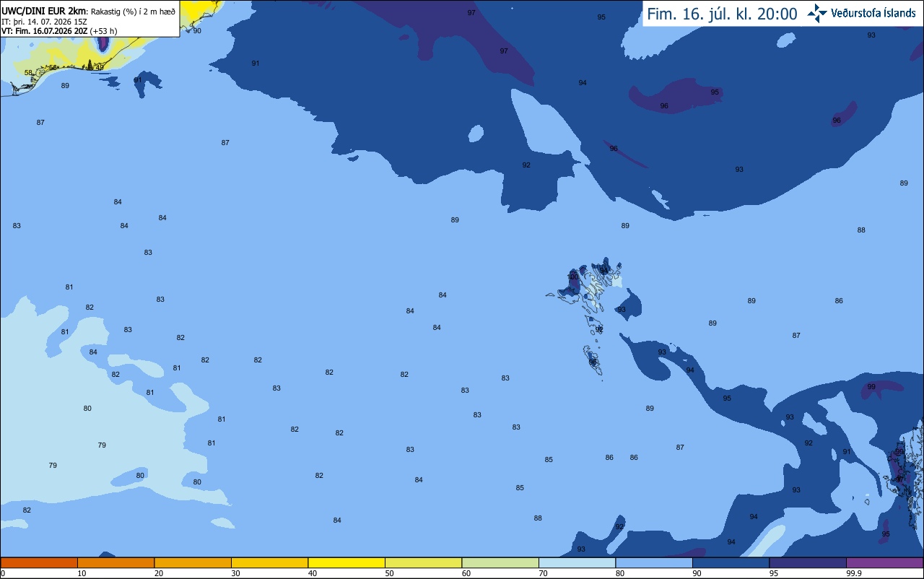Click the date header Fim. 16. júl. kl. 20:00

[722, 14]
